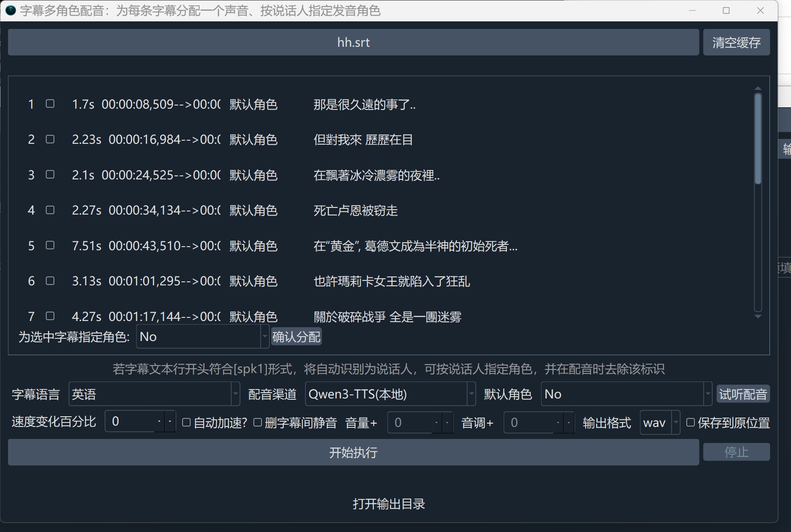Check the checkbox for subtitle line 1

point(50,104)
